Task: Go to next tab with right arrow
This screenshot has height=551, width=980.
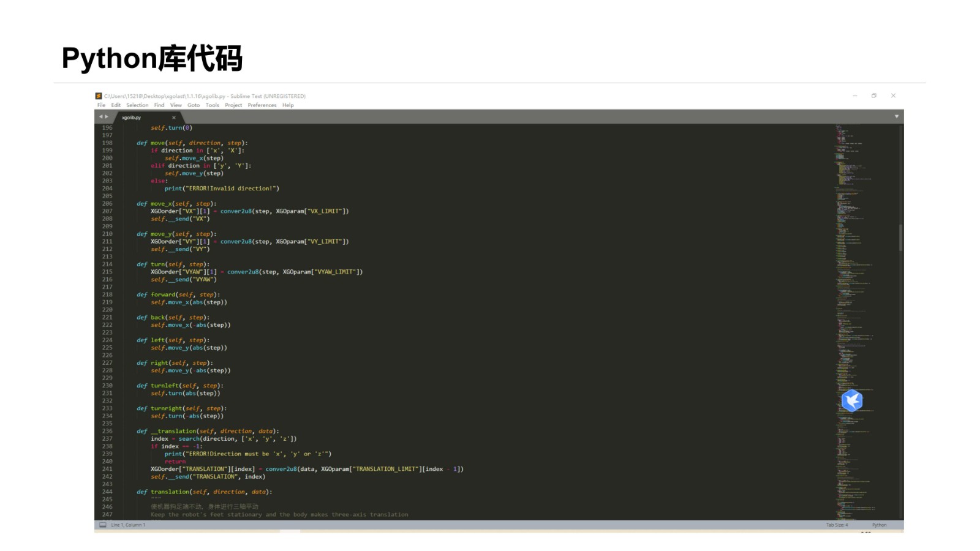Action: click(107, 117)
